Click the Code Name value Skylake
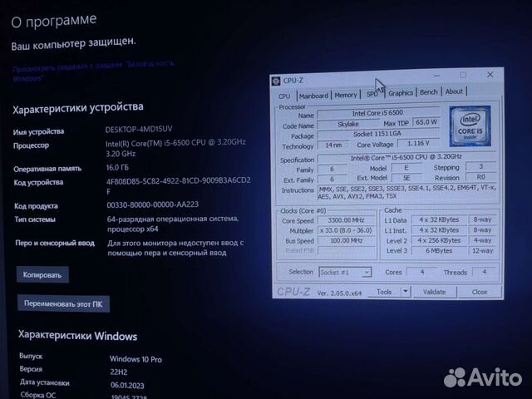The image size is (532, 399). coord(348,124)
